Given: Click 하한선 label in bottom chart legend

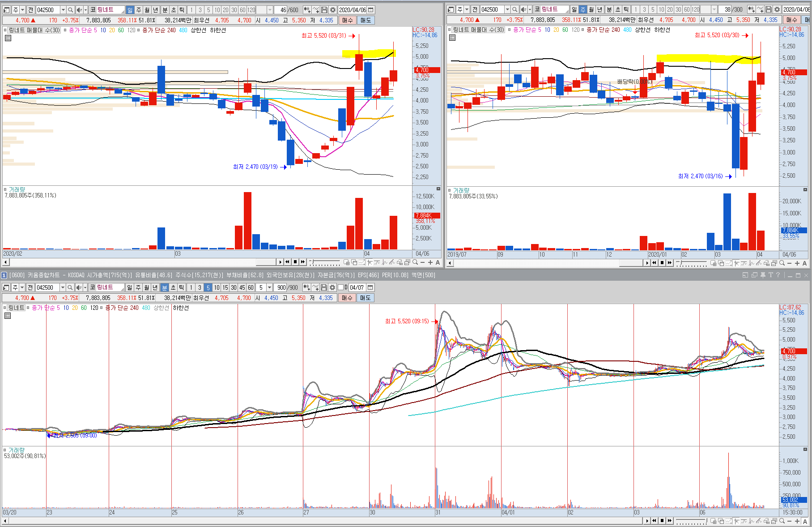Looking at the screenshot, I should 181,308.
